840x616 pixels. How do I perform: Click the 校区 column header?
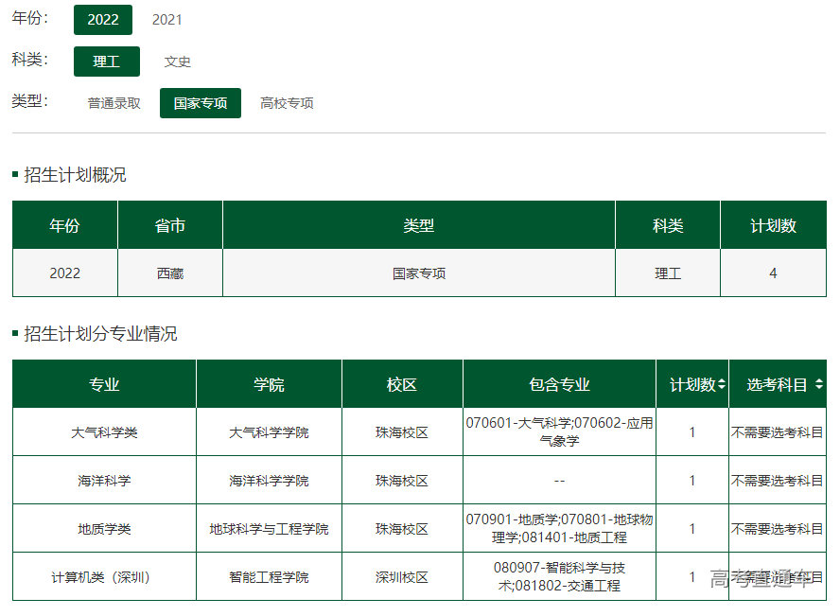(402, 385)
